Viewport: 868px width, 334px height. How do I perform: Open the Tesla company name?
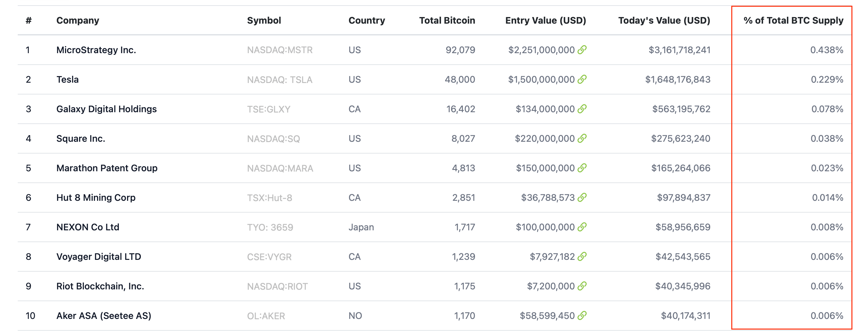point(67,79)
